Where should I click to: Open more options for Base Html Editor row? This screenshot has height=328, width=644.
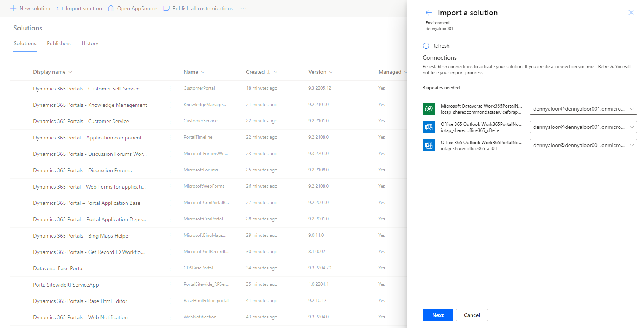[170, 301]
